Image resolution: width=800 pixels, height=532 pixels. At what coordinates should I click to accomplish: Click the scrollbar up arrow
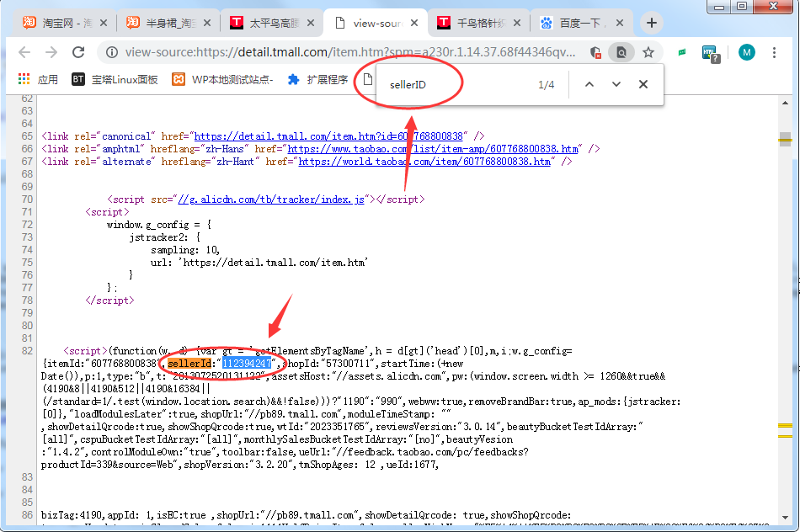tap(785, 103)
